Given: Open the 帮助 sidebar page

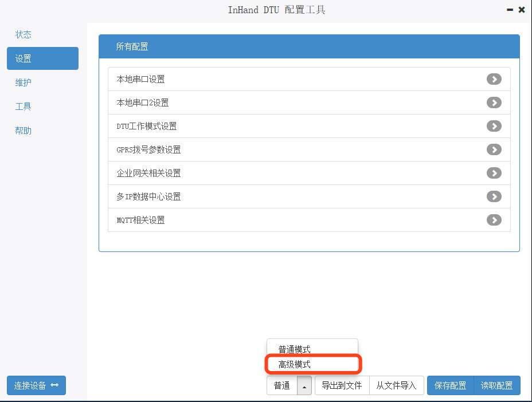Looking at the screenshot, I should coord(24,131).
